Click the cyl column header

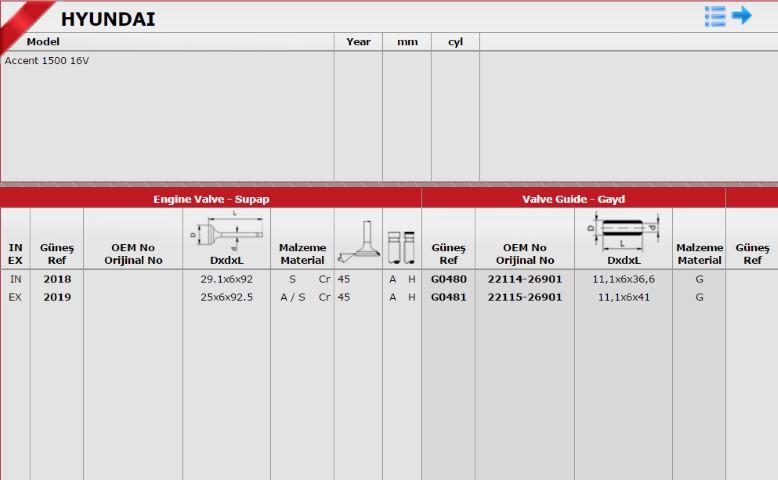click(455, 42)
